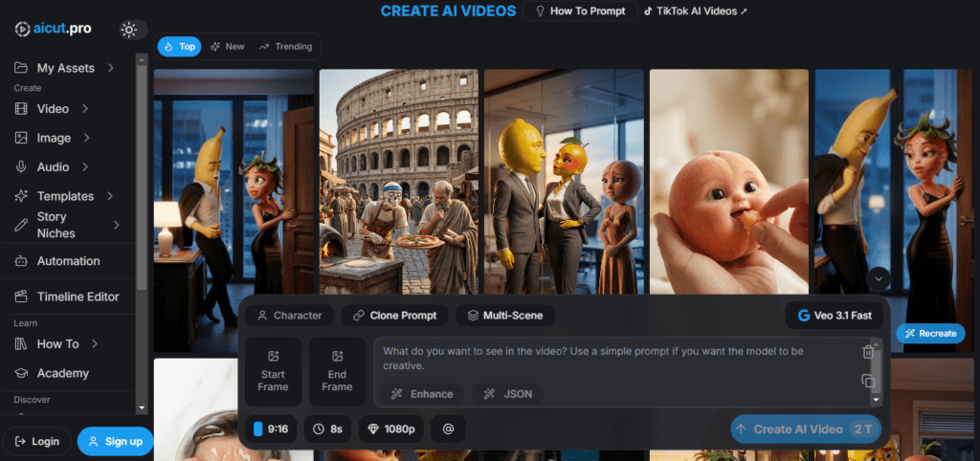
Task: Click the Clone Prompt button
Action: point(395,316)
